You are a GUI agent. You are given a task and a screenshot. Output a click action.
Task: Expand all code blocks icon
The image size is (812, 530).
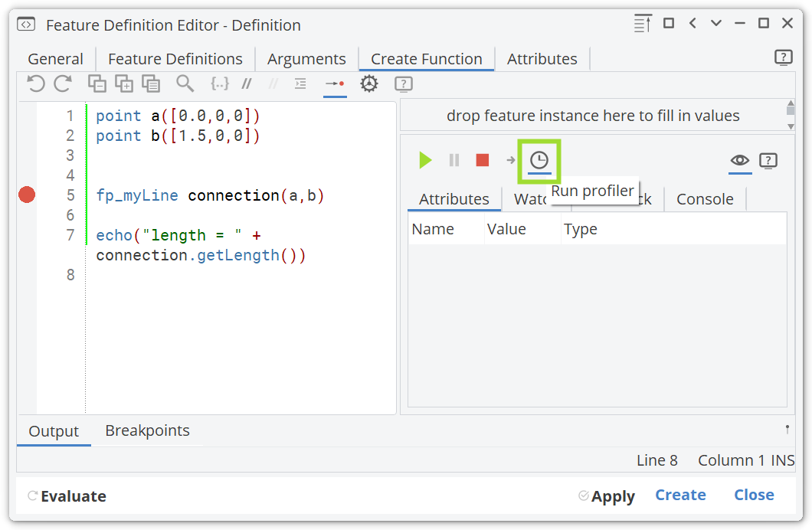coord(124,83)
